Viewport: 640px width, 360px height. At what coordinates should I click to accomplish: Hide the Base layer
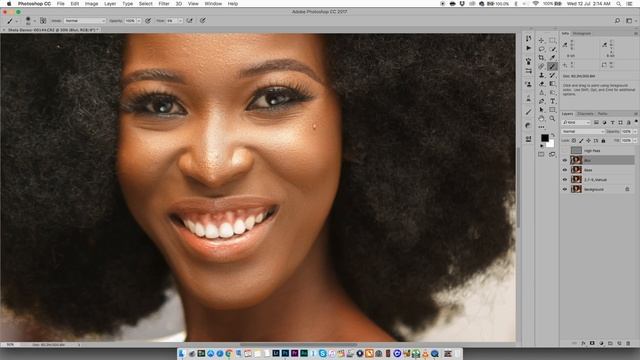565,170
